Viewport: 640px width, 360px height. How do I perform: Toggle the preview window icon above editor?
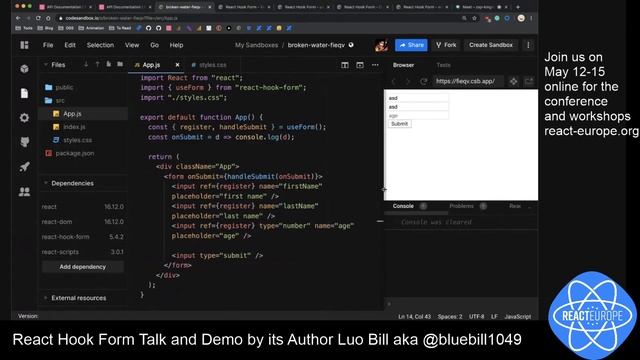pos(360,65)
